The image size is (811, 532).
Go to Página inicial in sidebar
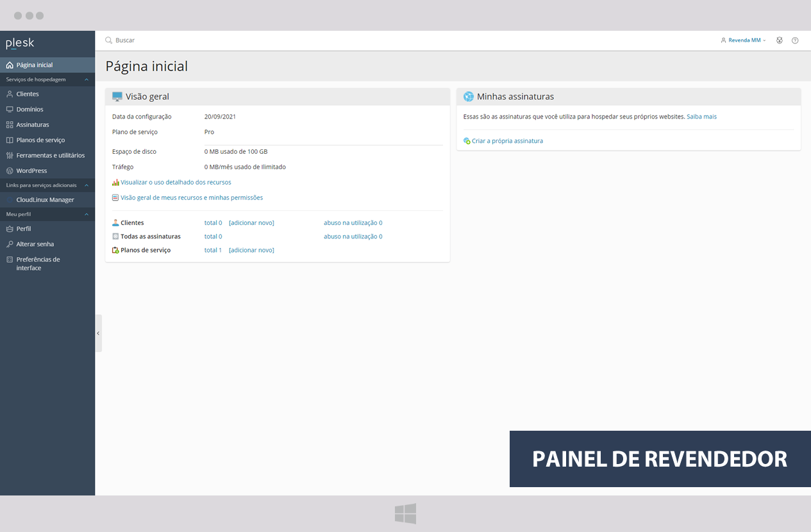click(47, 65)
